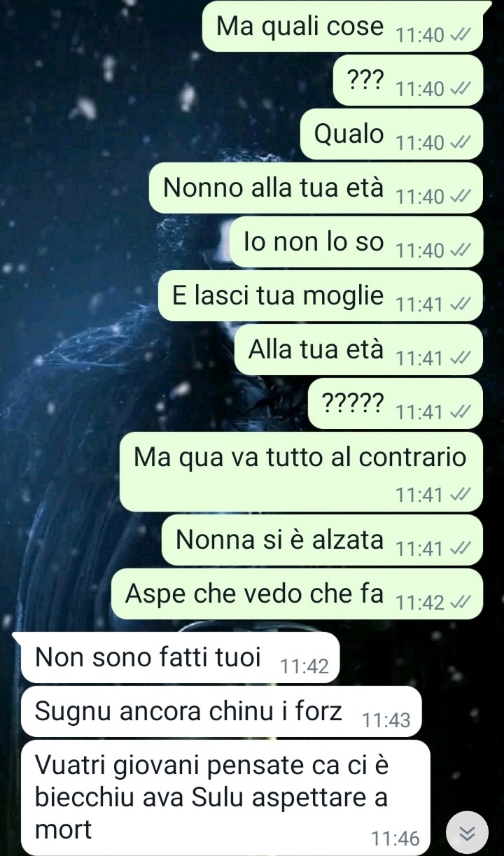Tap the 11:43 timestamp on 'Sugnu ancora' message
504x856 pixels.
[x=386, y=720]
